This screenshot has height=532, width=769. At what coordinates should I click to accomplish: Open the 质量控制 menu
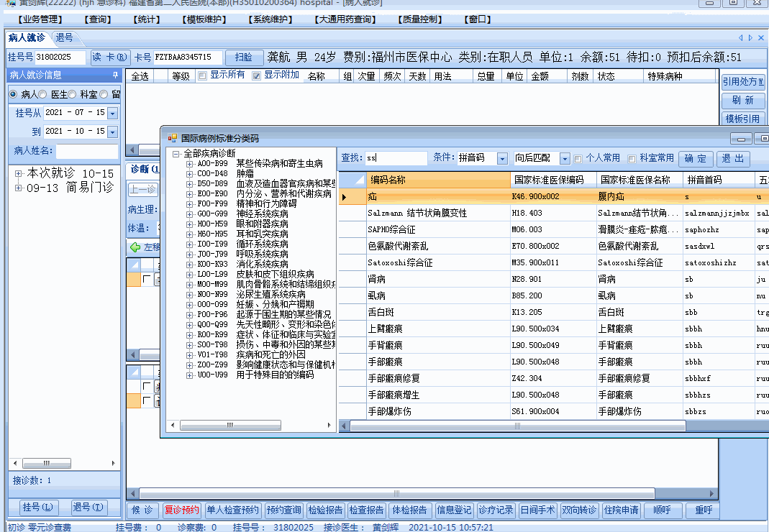[x=420, y=19]
